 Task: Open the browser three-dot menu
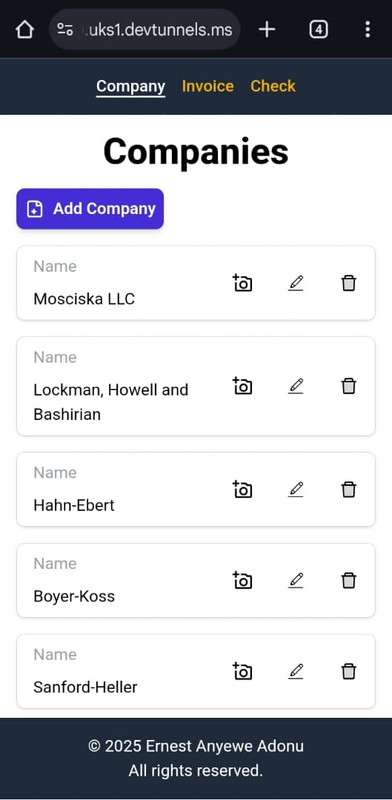368,30
